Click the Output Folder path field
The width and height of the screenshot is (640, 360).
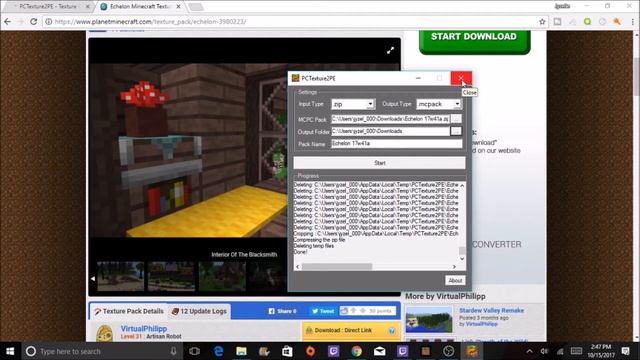[x=391, y=131]
